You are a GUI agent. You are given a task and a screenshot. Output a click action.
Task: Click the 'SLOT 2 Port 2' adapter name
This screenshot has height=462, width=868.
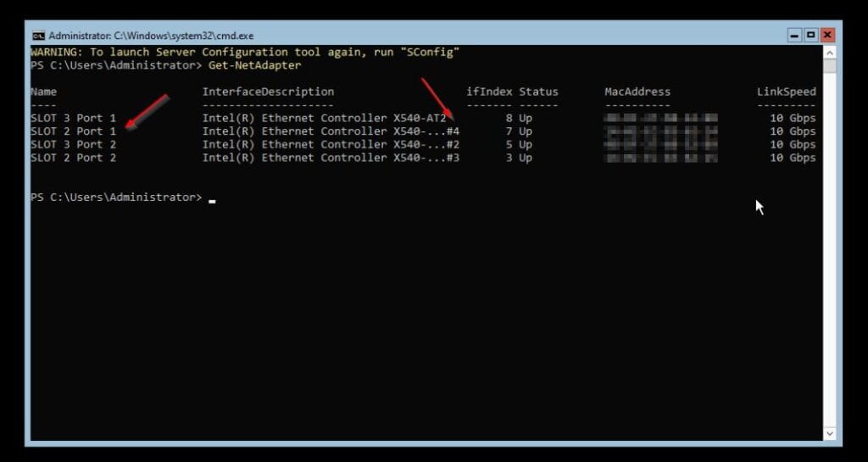(74, 158)
